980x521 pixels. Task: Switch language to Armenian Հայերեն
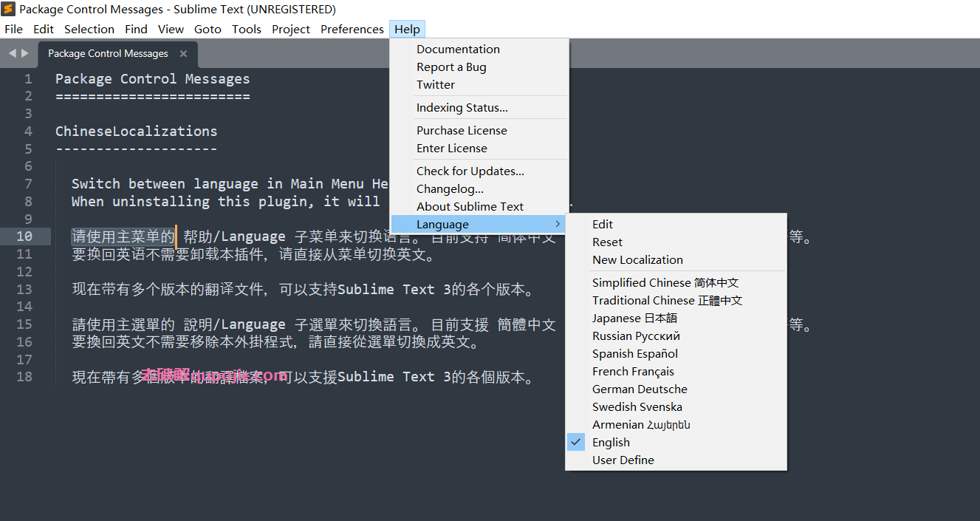[x=676, y=424]
